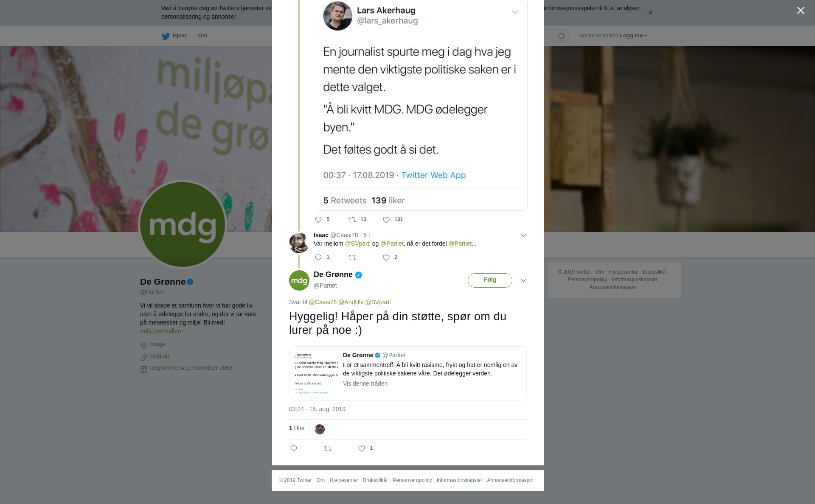Dismiss the cookie notice banner

pyautogui.click(x=650, y=13)
